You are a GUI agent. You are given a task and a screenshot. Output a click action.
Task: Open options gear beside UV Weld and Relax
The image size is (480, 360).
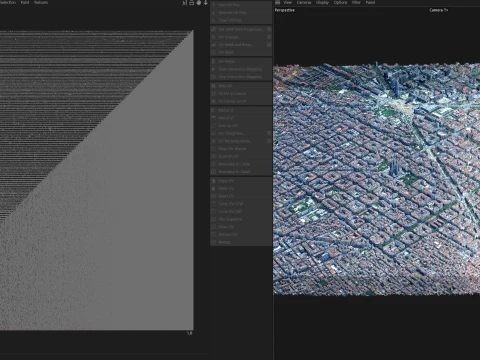coord(269,45)
